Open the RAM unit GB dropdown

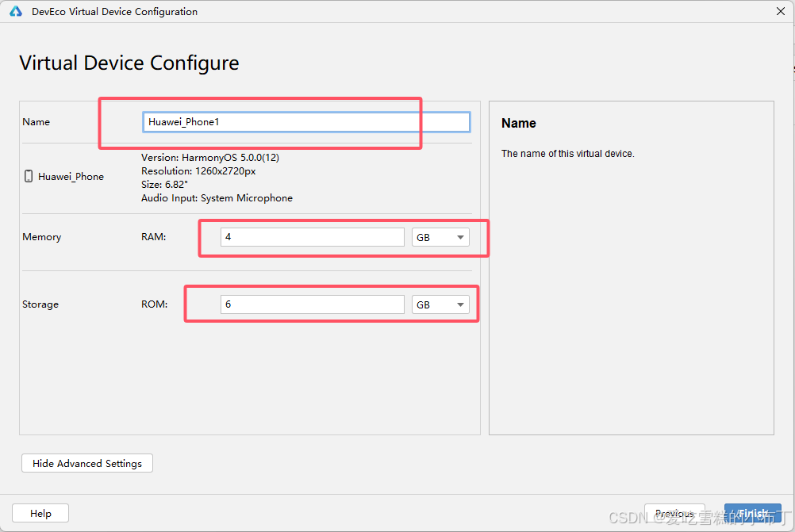pyautogui.click(x=440, y=237)
